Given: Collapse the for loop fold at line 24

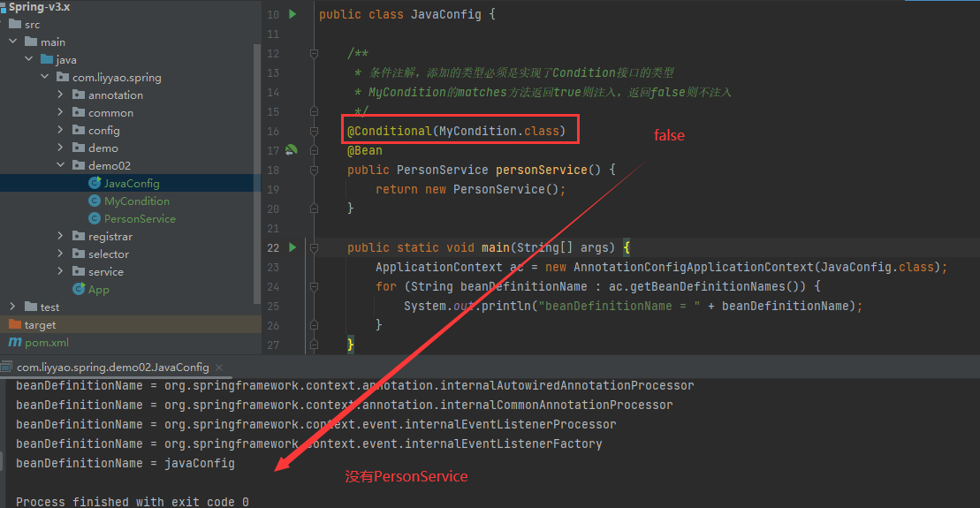Looking at the screenshot, I should click(315, 287).
